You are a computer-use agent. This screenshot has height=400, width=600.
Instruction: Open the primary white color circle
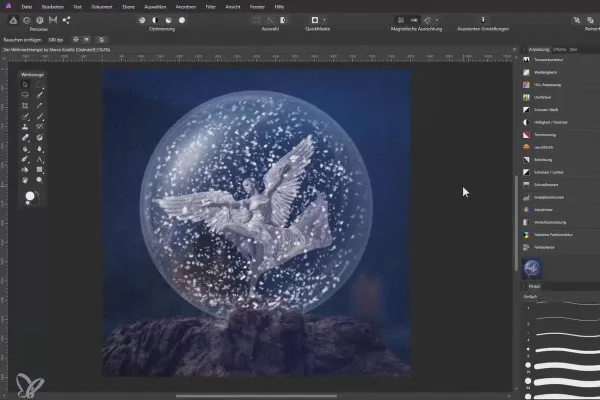[30, 196]
